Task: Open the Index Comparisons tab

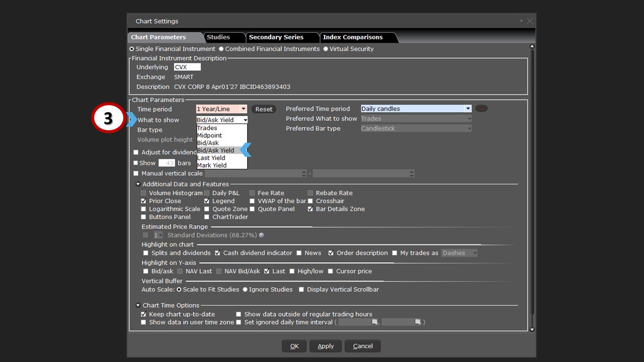Action: pos(352,37)
